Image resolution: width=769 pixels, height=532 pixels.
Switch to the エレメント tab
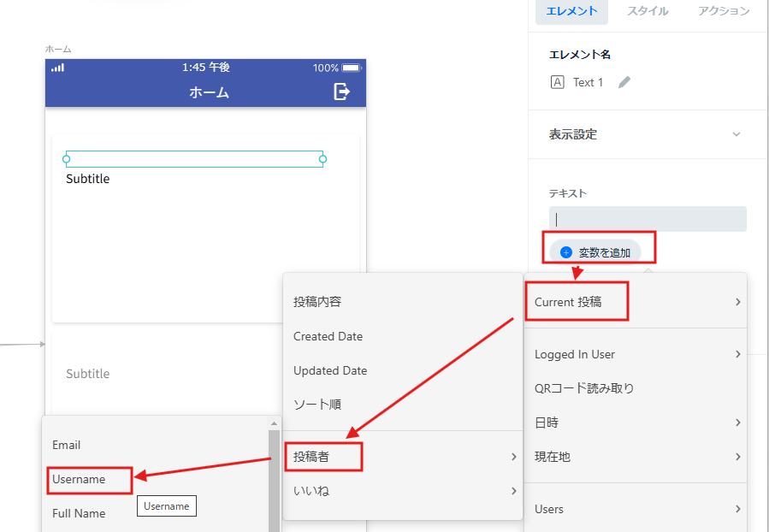[x=572, y=11]
